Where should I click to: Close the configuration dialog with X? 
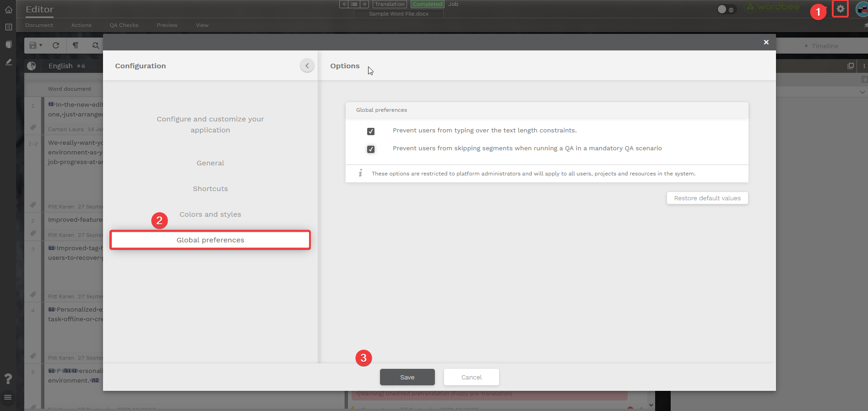(766, 42)
